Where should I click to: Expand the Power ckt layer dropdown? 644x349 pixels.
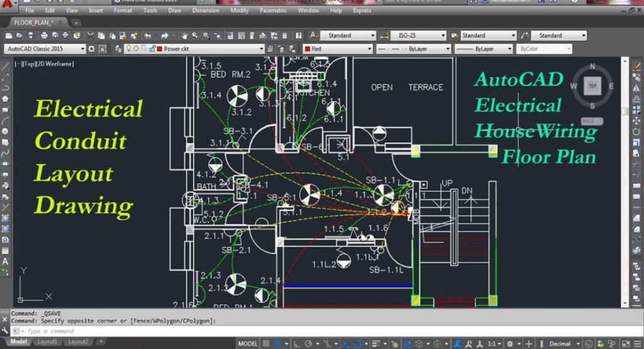[261, 48]
